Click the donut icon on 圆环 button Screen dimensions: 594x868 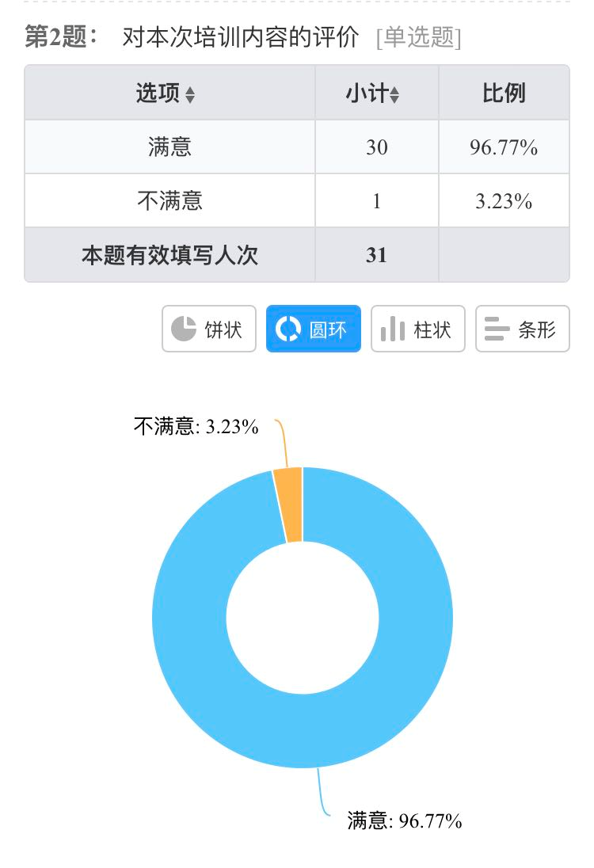coord(287,329)
